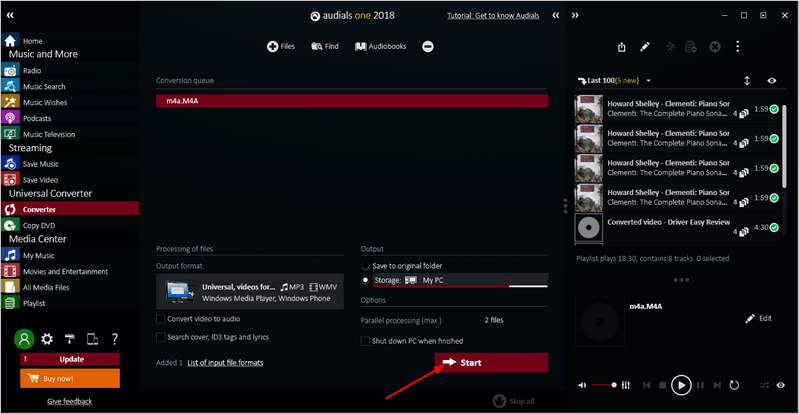799x414 pixels.
Task: Click the share/export icon
Action: (621, 47)
